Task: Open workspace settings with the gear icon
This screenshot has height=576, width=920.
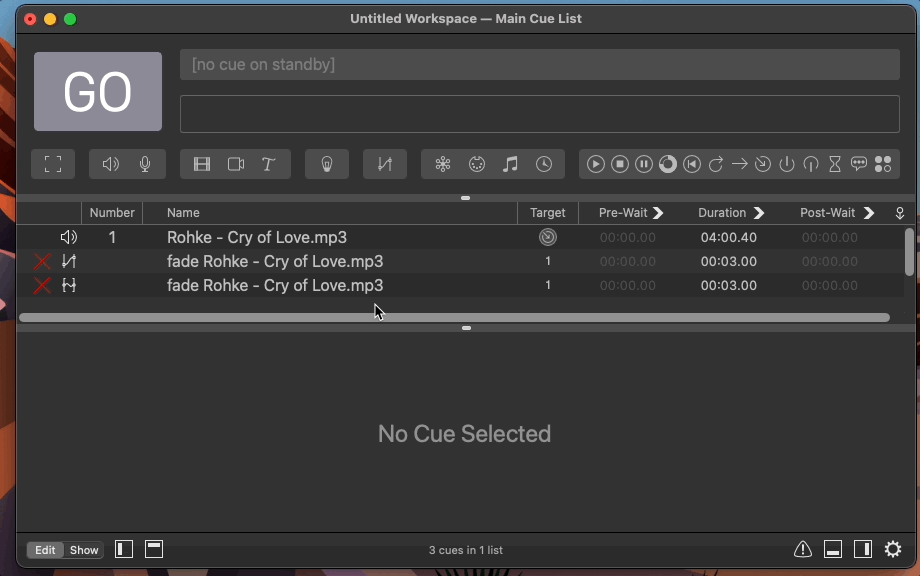Action: pos(893,550)
